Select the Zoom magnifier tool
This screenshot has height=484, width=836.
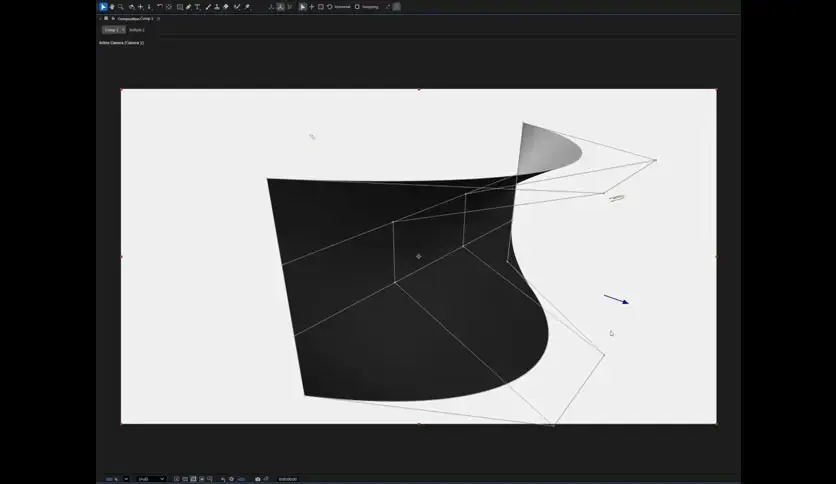[x=121, y=7]
